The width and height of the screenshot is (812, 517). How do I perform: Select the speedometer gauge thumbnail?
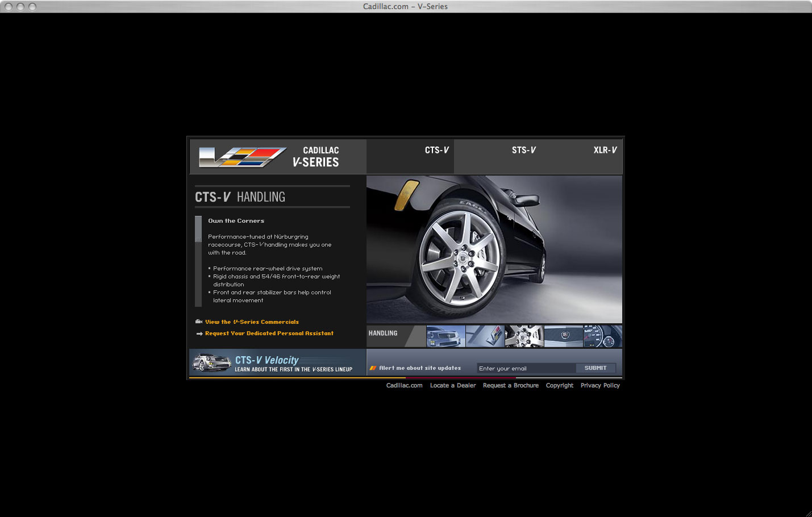(x=603, y=336)
